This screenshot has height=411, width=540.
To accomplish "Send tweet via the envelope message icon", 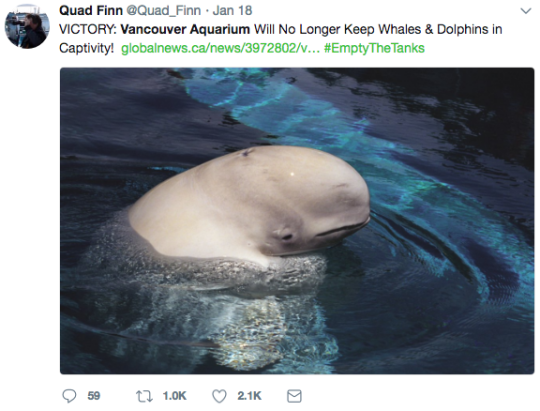I will pos(294,396).
